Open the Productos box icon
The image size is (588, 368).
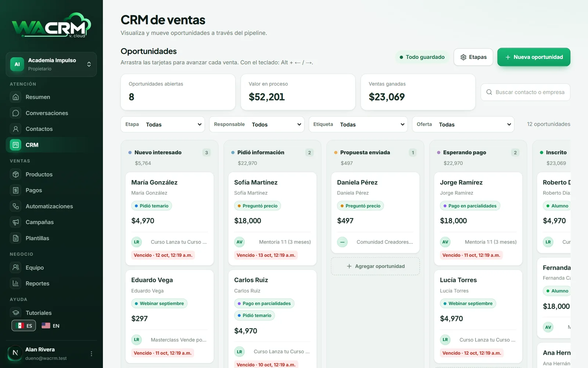16,174
